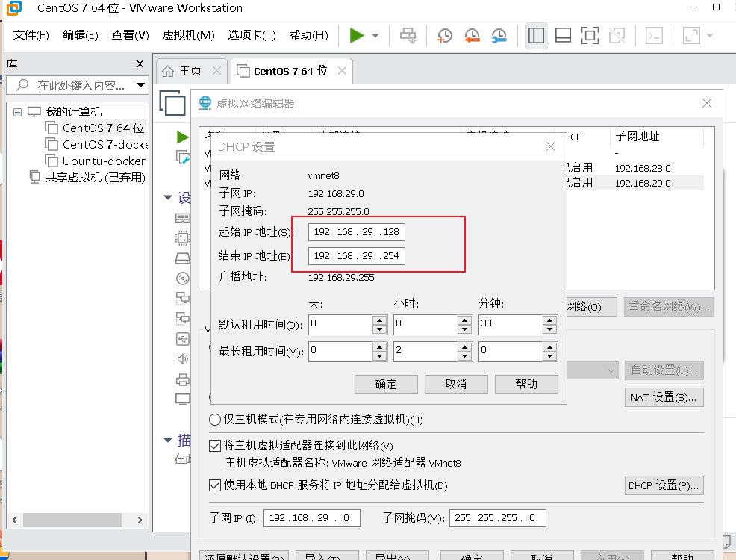Viewport: 736px width, 560px height.
Task: Select the 192.168.29.0 subnet row
Action: click(643, 184)
